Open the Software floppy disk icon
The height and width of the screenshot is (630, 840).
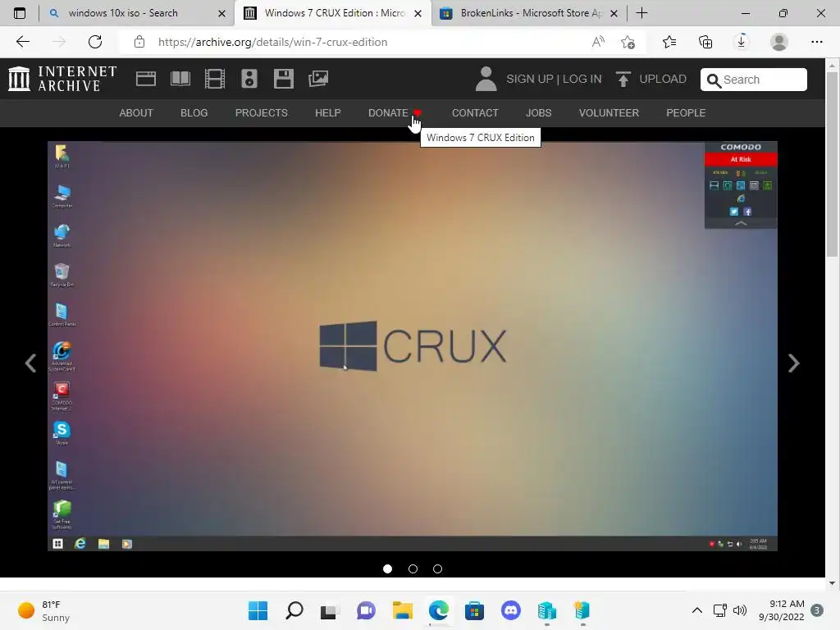[283, 79]
